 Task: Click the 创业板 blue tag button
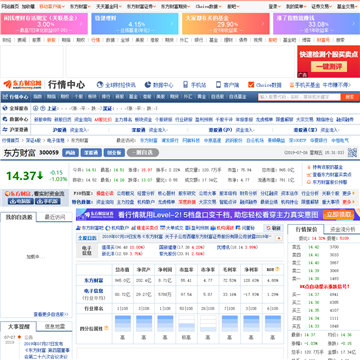[114, 153]
